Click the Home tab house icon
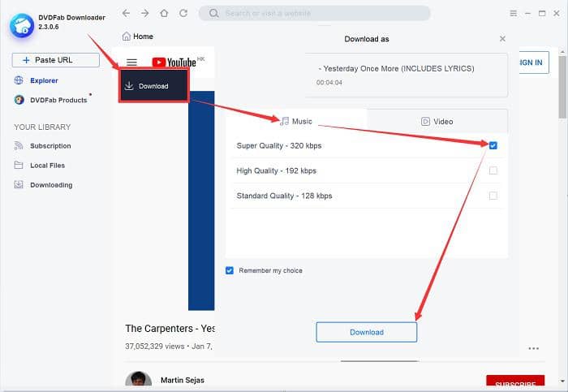The image size is (568, 392). pos(126,37)
